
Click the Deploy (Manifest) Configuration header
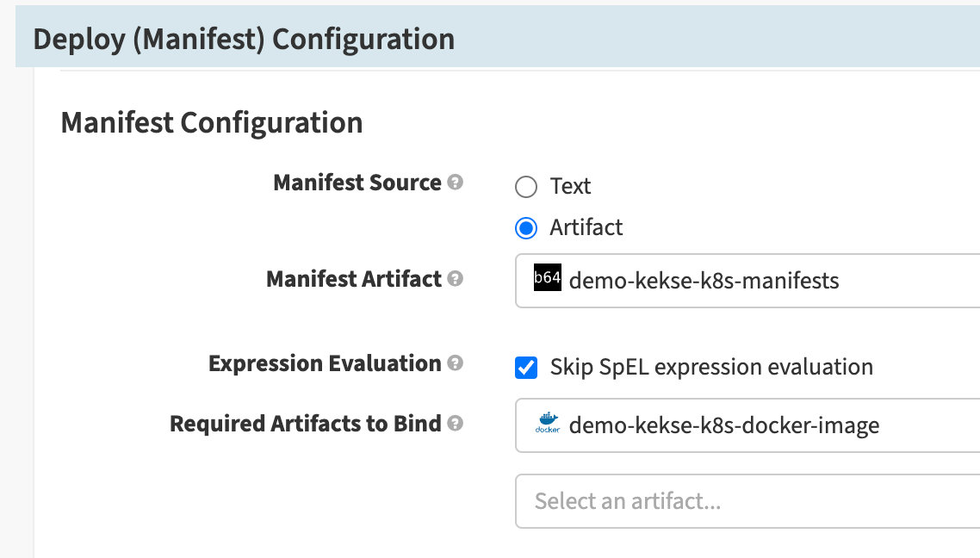tap(241, 38)
